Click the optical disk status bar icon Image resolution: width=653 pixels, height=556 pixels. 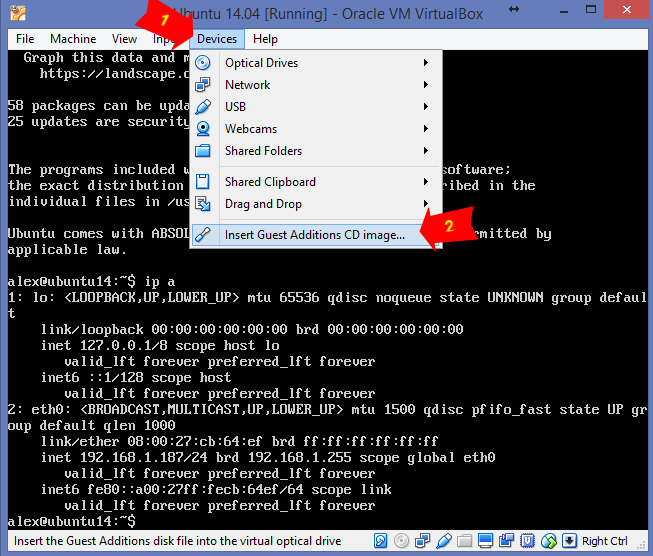tap(401, 541)
